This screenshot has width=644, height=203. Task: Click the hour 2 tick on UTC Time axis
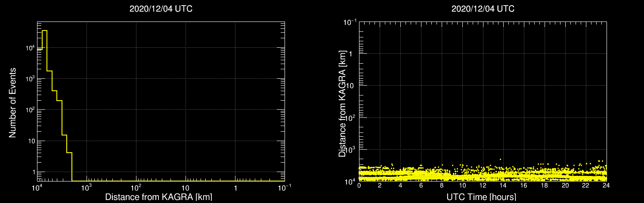point(380,186)
